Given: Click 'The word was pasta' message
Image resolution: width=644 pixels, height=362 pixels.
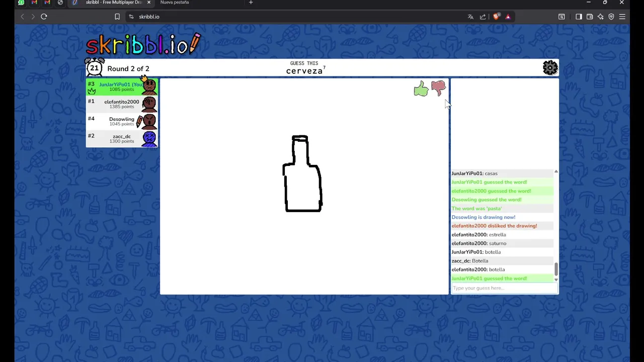Looking at the screenshot, I should pyautogui.click(x=476, y=208).
